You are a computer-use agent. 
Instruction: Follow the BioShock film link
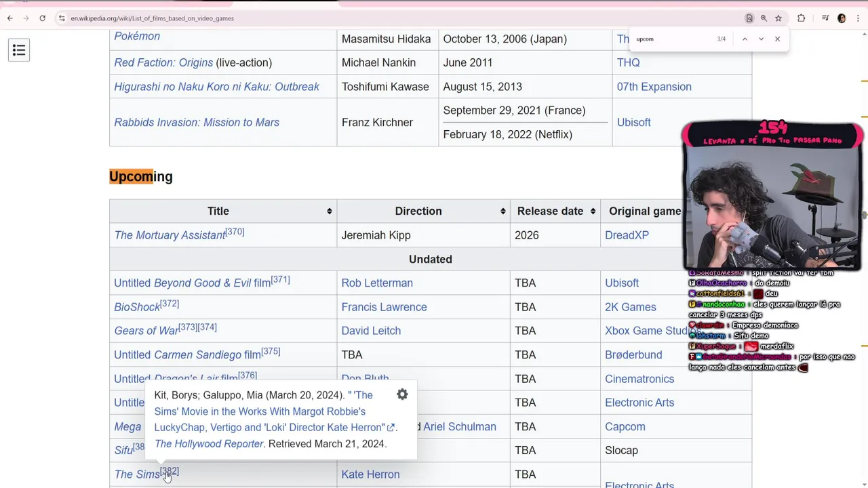(136, 307)
